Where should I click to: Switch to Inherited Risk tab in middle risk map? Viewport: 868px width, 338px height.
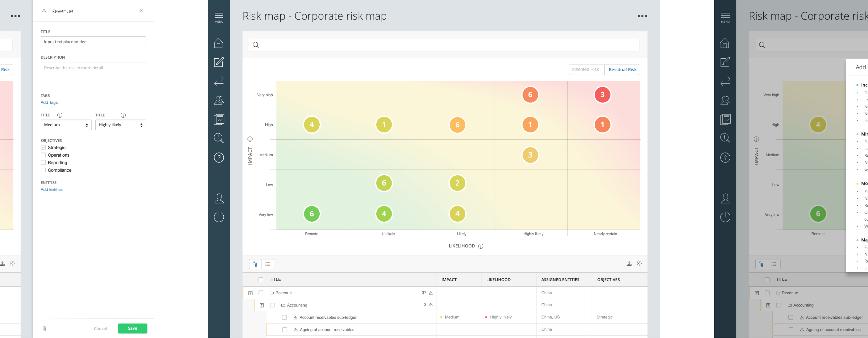coord(586,69)
